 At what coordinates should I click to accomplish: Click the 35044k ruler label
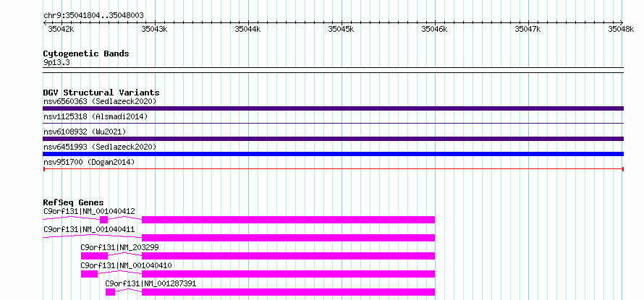pos(247,29)
